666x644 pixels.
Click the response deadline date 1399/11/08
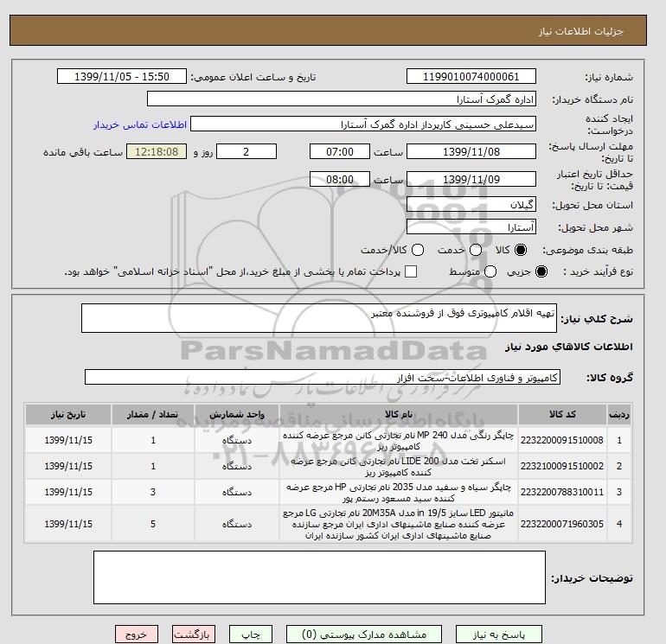pos(471,151)
